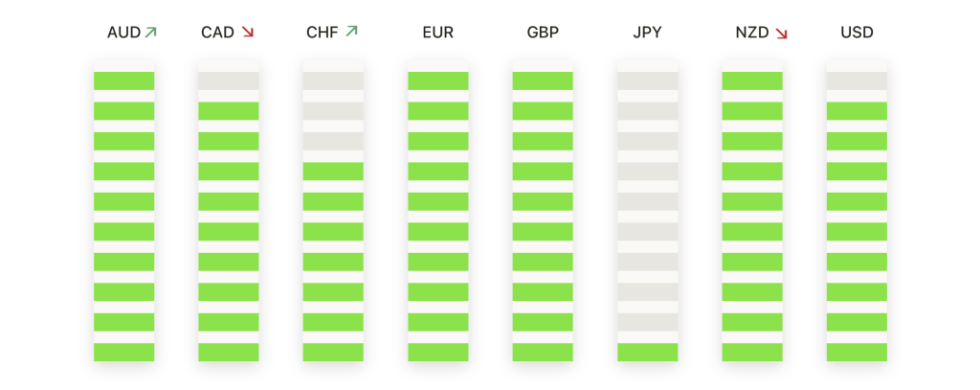Click the only green segment of JPY bar
Screen dimensions: 980x390
[x=647, y=352]
